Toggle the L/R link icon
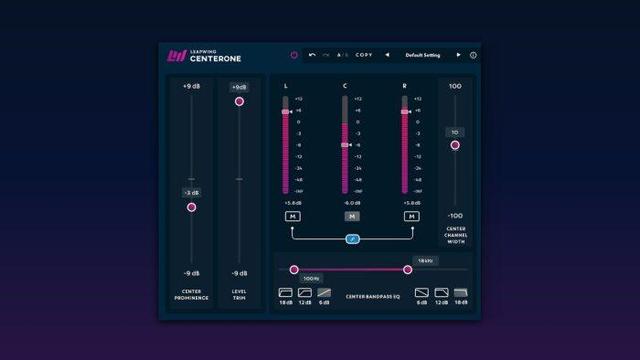 353,239
